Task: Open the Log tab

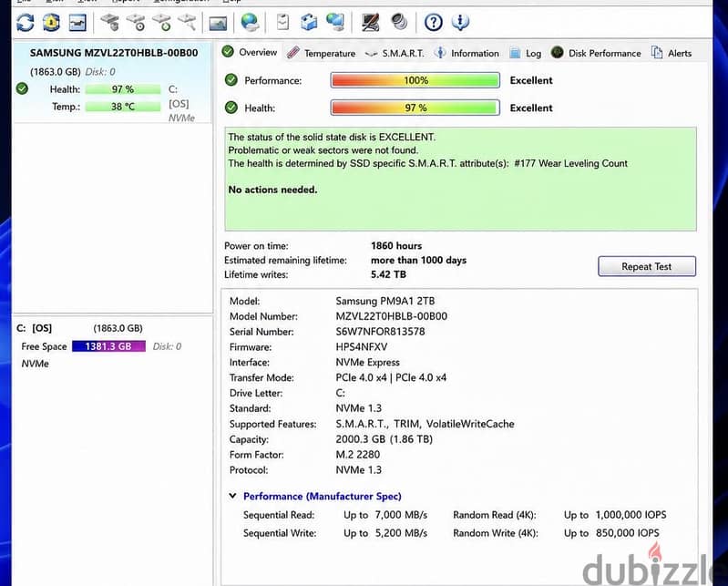Action: pos(526,54)
